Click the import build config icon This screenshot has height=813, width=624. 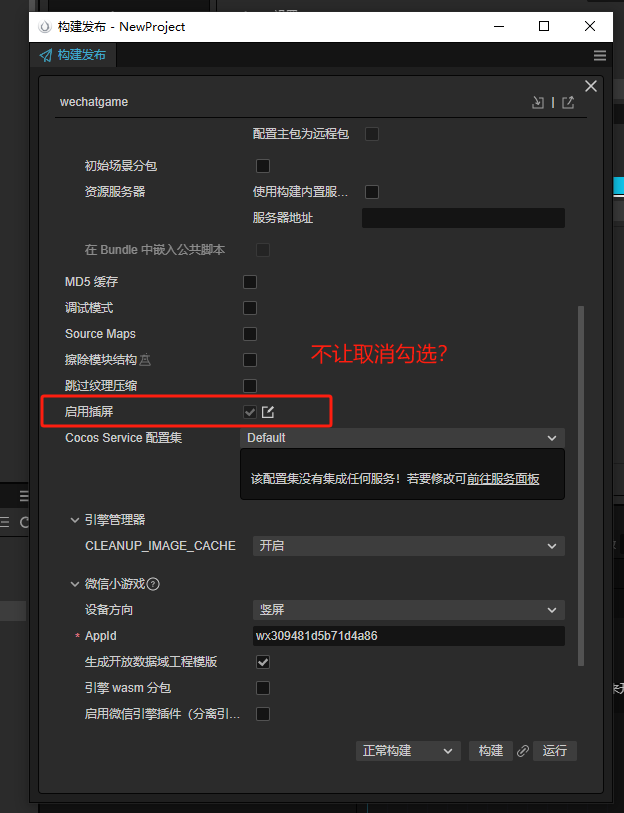tap(538, 102)
